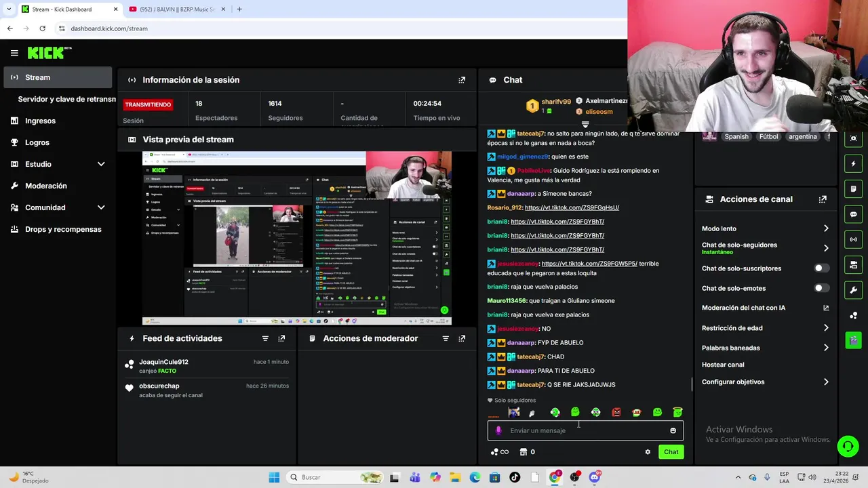Expand Configurar objetivos options
The width and height of the screenshot is (868, 488).
pyautogui.click(x=826, y=382)
